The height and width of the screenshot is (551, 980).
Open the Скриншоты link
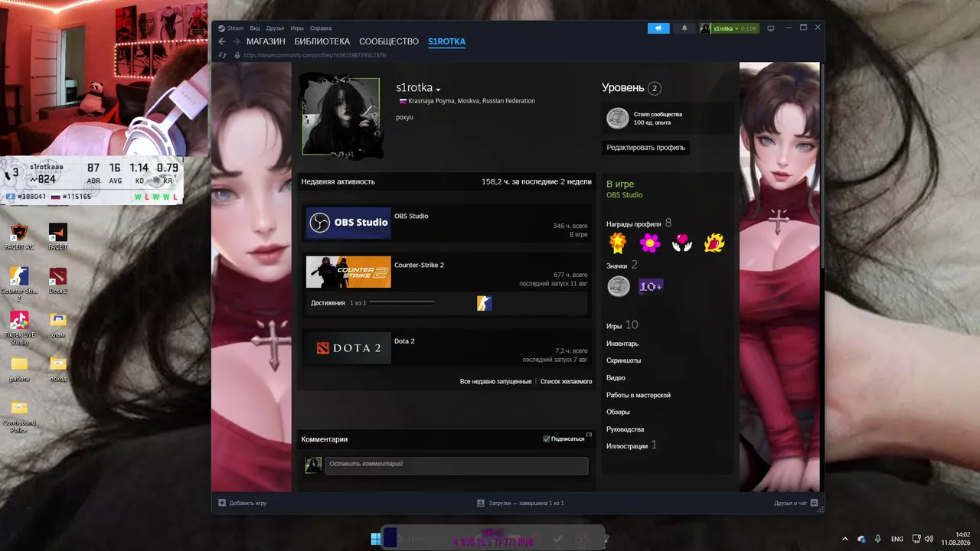[x=624, y=360]
